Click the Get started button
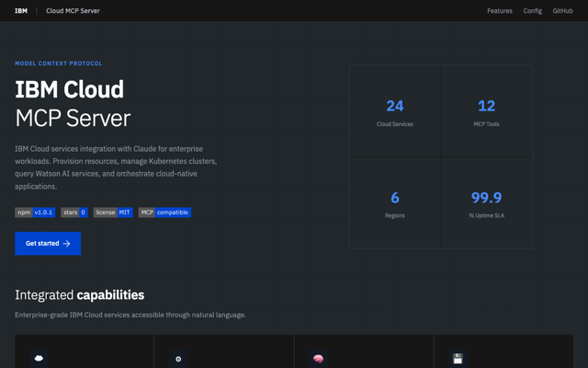Screen dimensions: 588x368 coord(48,243)
